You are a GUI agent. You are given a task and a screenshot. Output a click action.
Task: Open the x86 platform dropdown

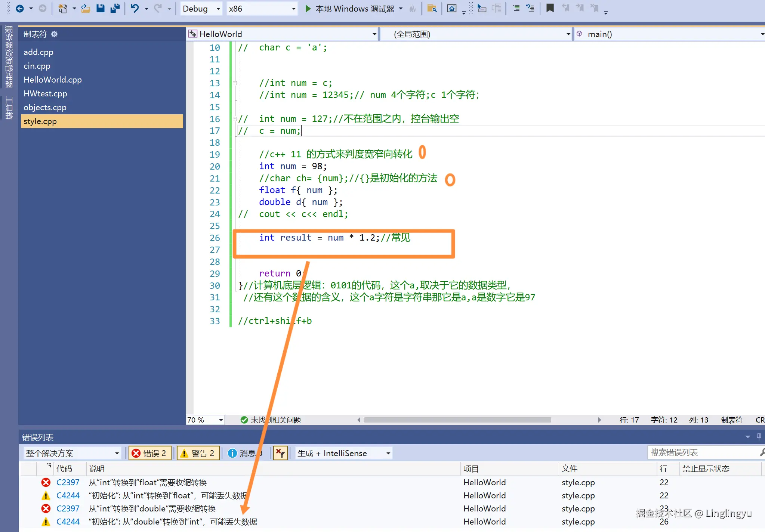point(262,9)
